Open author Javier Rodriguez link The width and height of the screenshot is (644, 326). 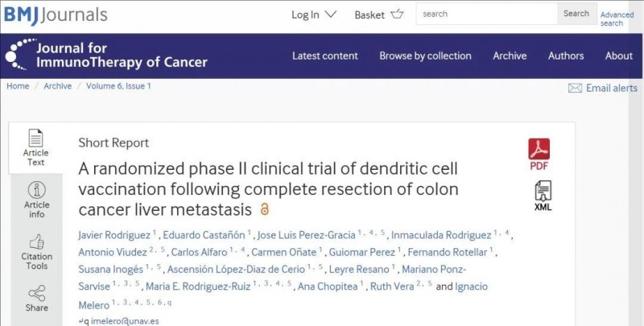pyautogui.click(x=114, y=235)
